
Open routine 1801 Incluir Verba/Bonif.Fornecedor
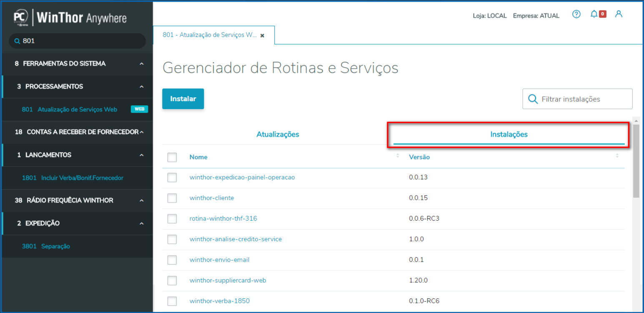click(x=73, y=178)
